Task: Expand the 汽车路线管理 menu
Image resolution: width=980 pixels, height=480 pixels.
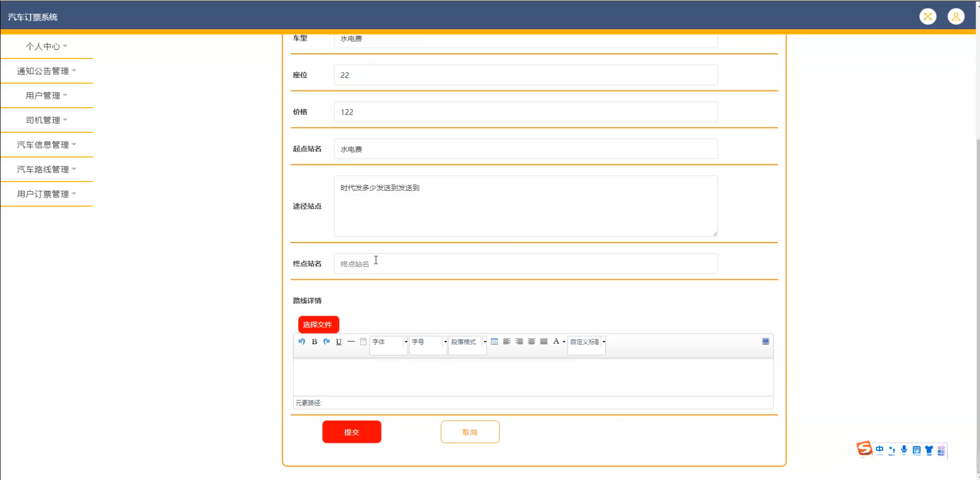Action: pos(47,169)
